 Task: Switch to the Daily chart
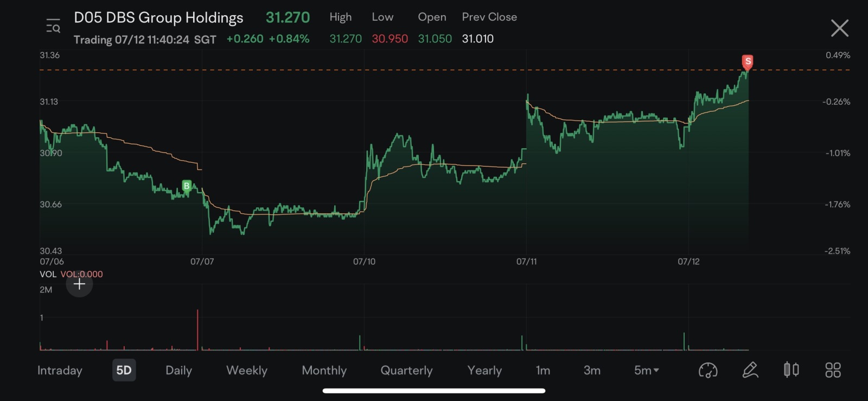[x=178, y=371]
